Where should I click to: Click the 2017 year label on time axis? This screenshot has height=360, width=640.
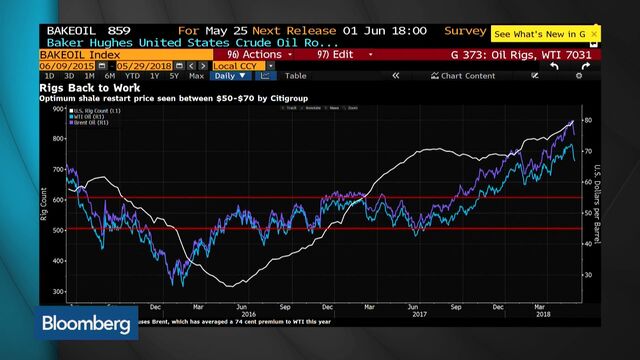click(419, 314)
